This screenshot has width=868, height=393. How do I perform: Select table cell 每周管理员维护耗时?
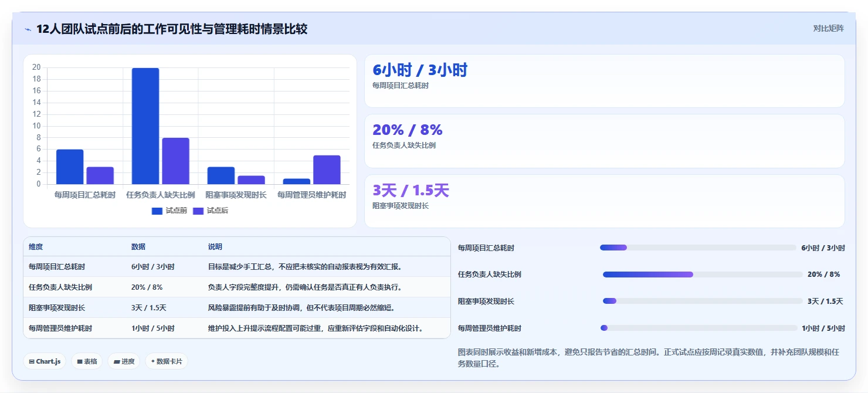click(x=60, y=328)
